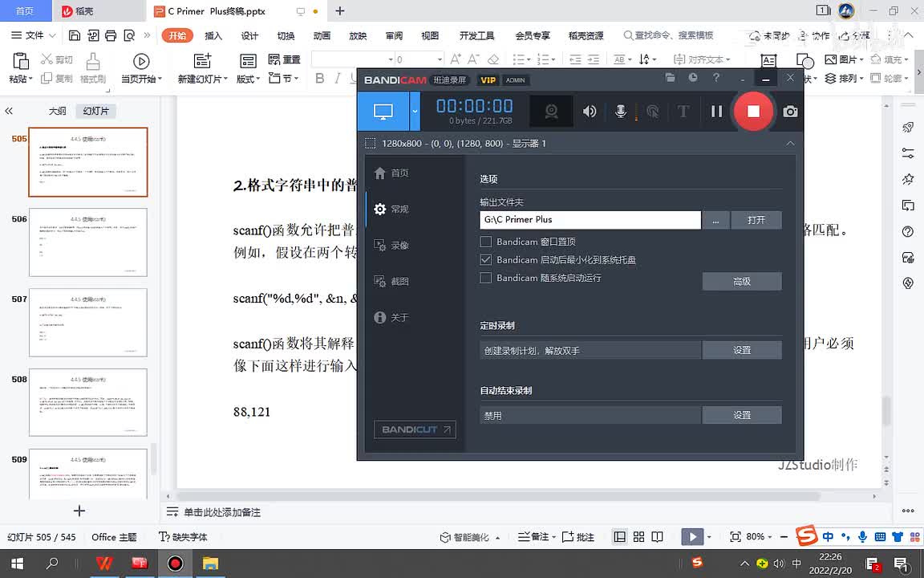
Task: Open Bandicam 截图 settings tab
Action: coord(392,281)
